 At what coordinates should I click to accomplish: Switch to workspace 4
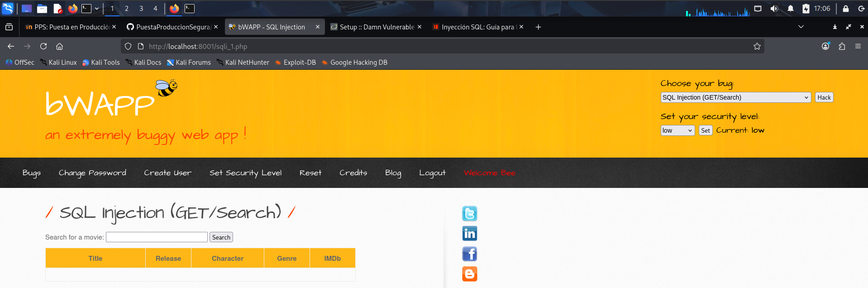155,8
